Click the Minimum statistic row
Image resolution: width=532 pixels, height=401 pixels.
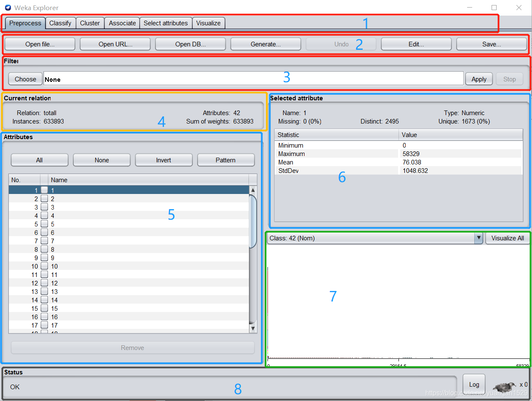click(398, 145)
